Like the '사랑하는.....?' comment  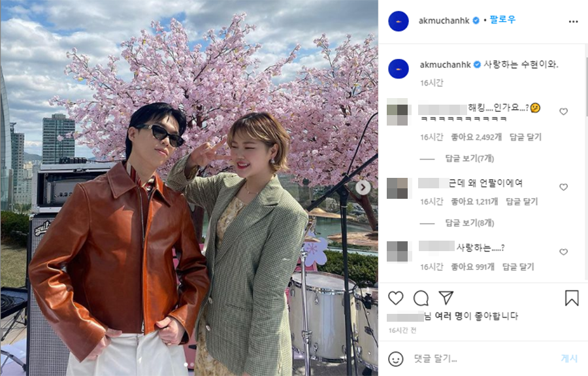(x=563, y=252)
